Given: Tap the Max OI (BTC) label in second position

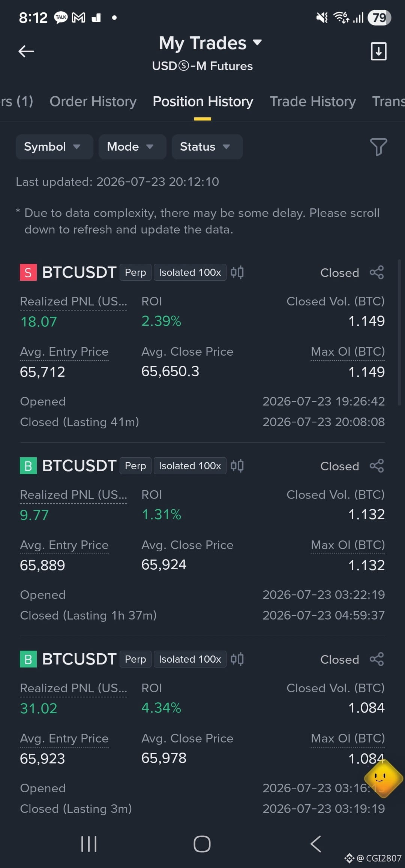Looking at the screenshot, I should coord(348,545).
